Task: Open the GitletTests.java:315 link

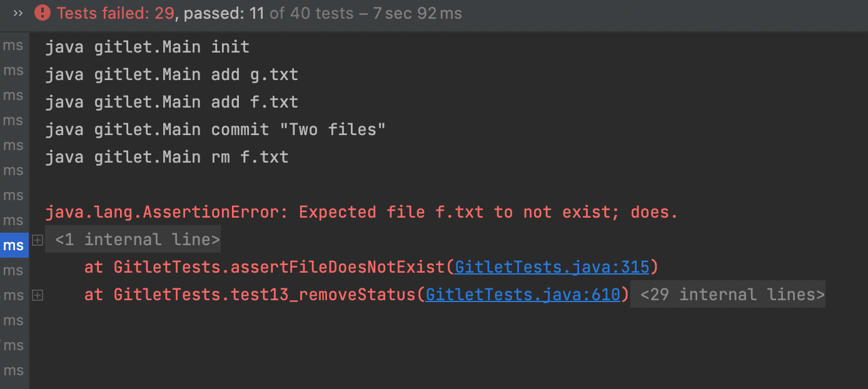Action: tap(552, 267)
